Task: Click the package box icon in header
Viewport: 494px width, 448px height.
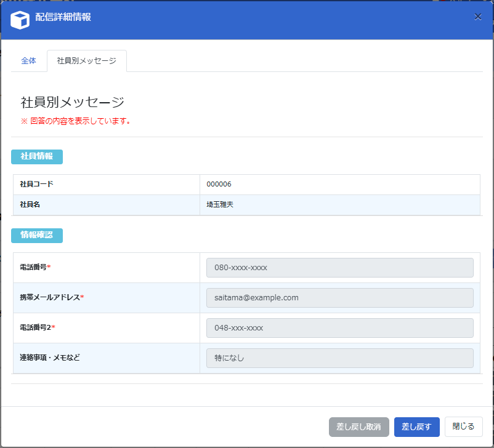Action: [20, 20]
